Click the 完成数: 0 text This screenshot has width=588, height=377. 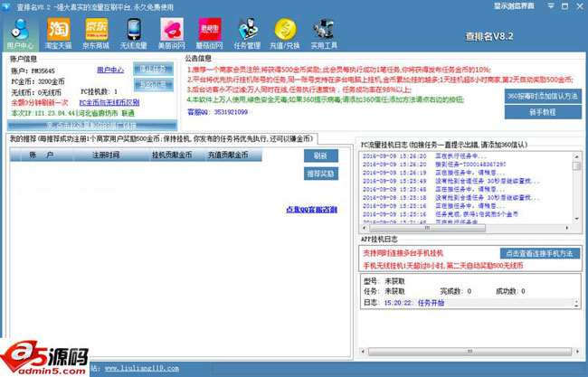point(456,291)
